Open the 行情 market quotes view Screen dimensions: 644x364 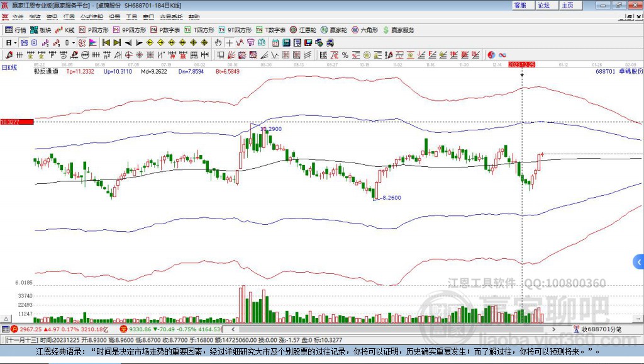(x=16, y=30)
